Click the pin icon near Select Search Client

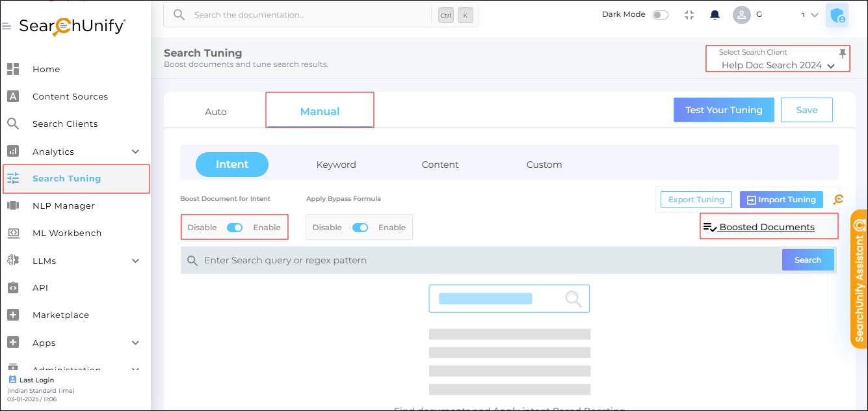pos(843,53)
